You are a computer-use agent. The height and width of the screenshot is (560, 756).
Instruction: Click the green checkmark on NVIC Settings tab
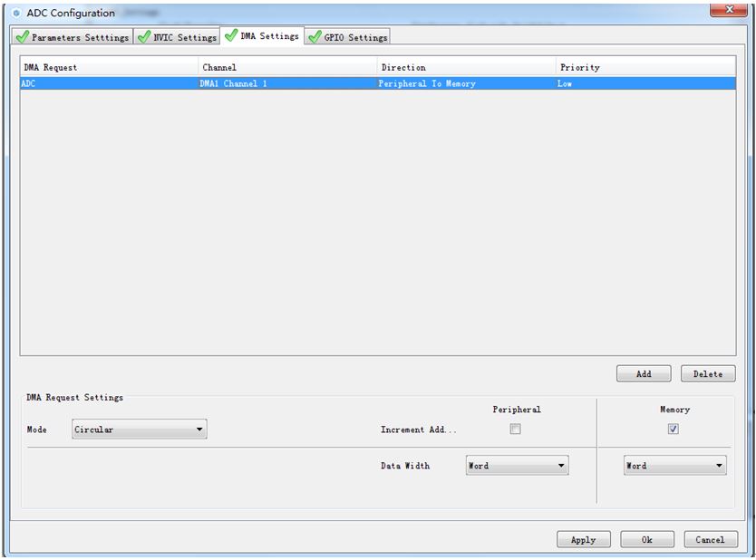[x=143, y=37]
